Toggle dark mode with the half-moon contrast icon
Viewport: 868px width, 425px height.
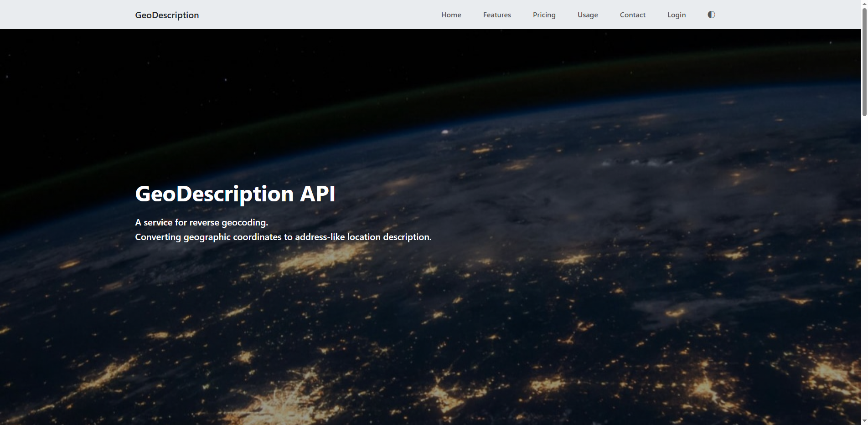point(711,14)
